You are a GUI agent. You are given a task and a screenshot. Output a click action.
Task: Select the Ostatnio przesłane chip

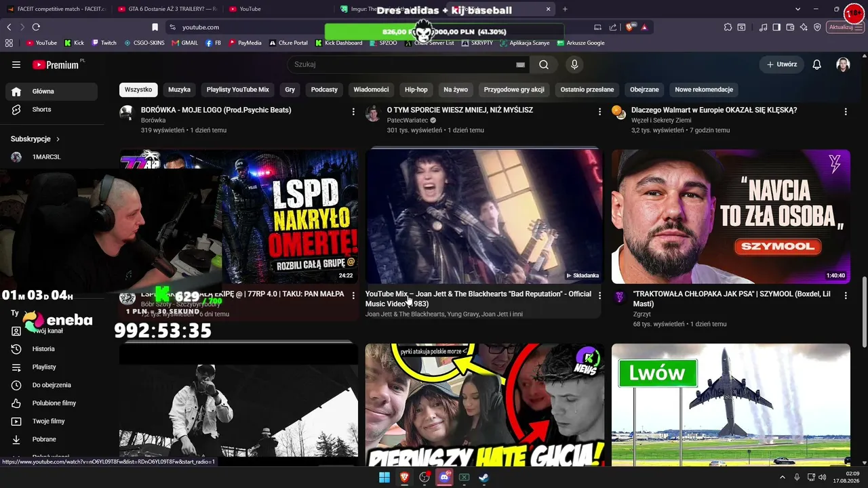587,89
